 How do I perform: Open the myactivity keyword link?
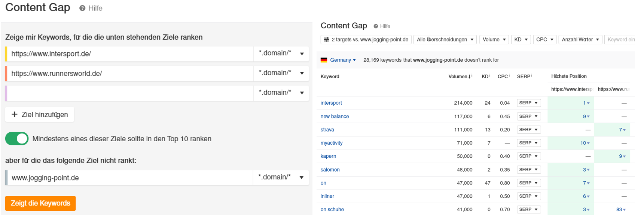coord(332,143)
